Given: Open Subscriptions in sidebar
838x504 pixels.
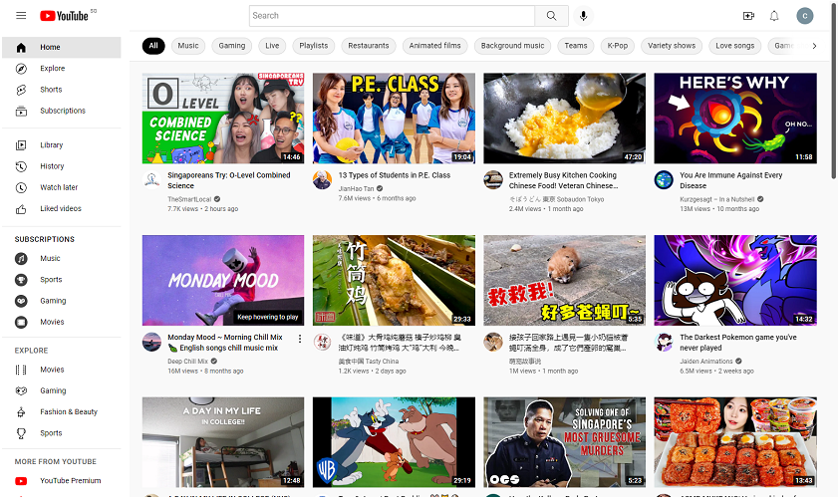Looking at the screenshot, I should click(x=63, y=111).
